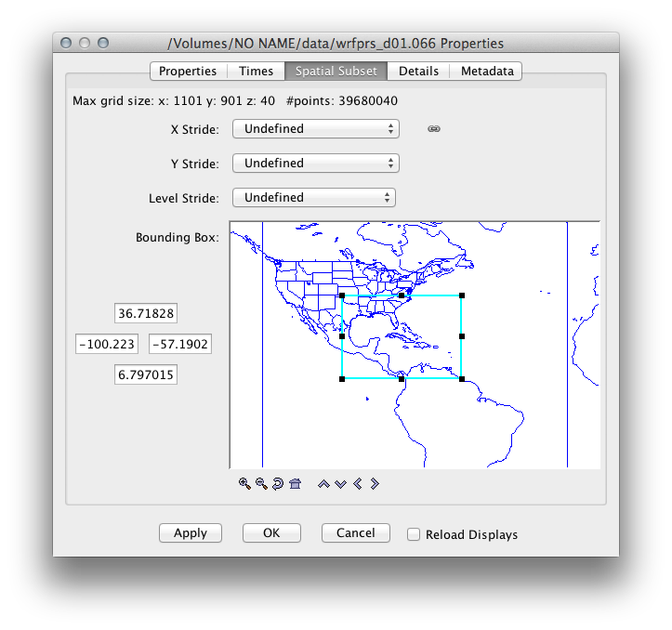Switch to the Metadata tab

(x=486, y=72)
